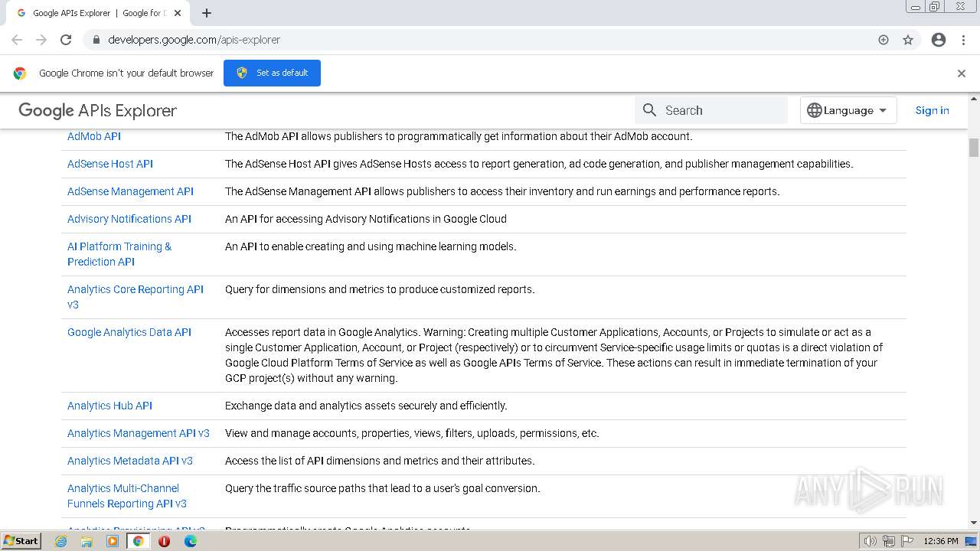The height and width of the screenshot is (551, 980).
Task: Dismiss the default browser notification bar
Action: 962,73
